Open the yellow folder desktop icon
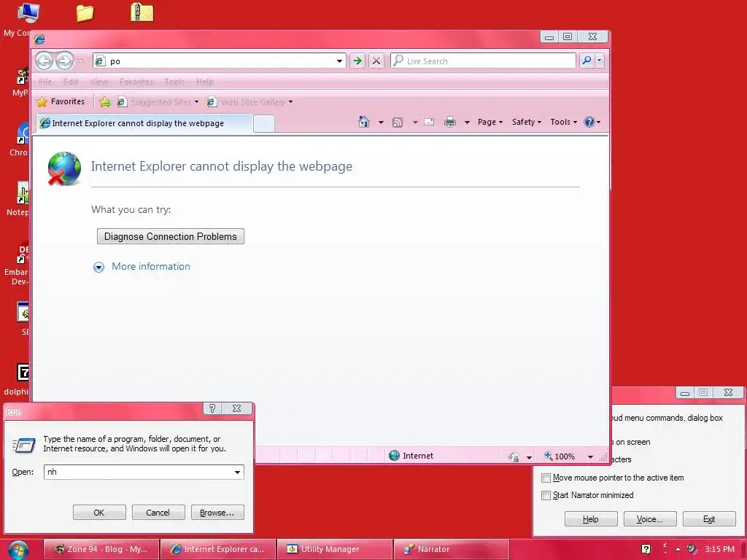The image size is (747, 560). click(x=85, y=13)
